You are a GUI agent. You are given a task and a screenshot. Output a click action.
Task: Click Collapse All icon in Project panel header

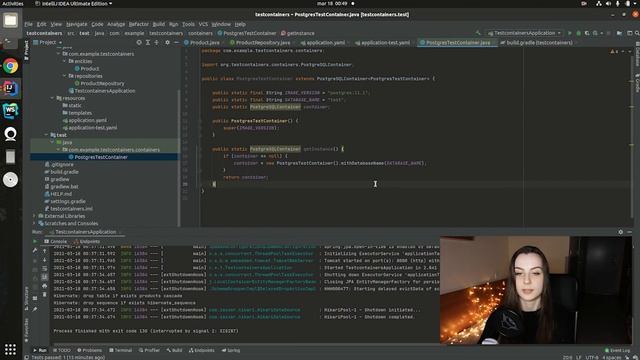click(157, 42)
